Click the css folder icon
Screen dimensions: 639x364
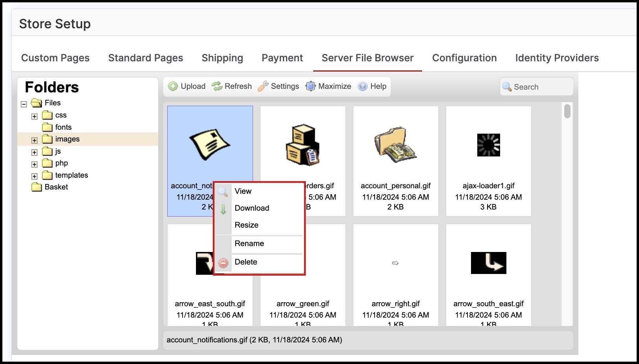[x=47, y=115]
